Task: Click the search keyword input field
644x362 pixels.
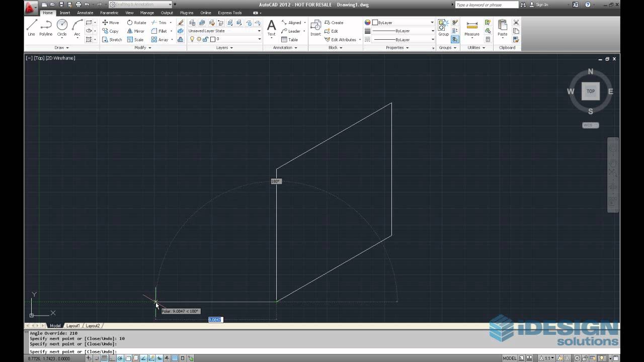Action: click(x=486, y=5)
